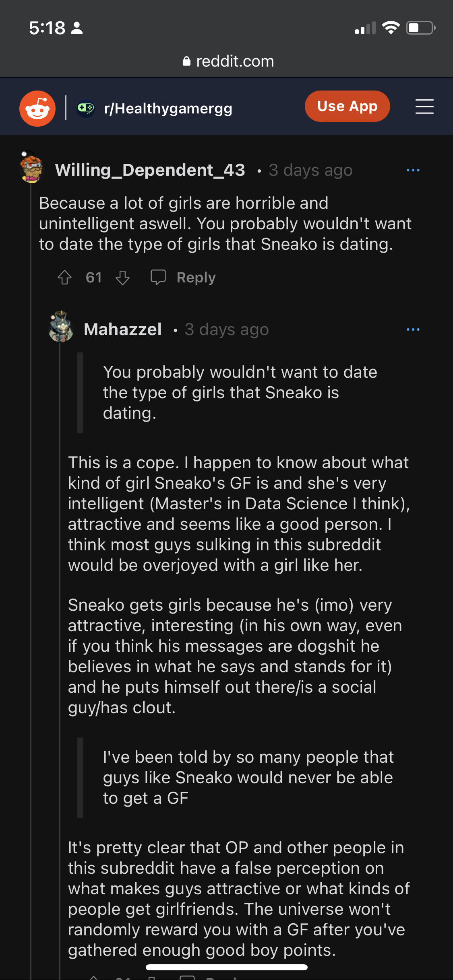
Task: Open Willing_Dependent_43's avatar profile
Action: 31,167
